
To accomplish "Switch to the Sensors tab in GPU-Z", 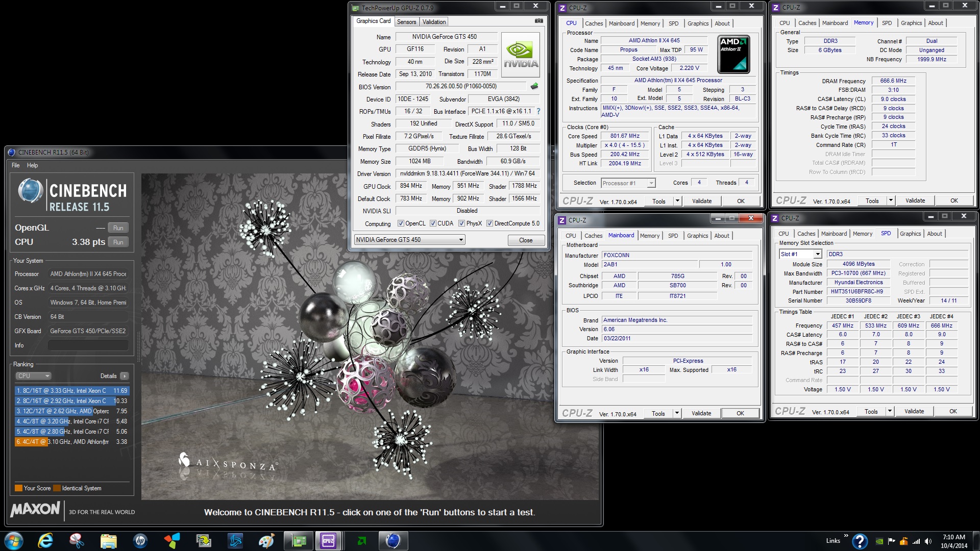I will [x=407, y=21].
